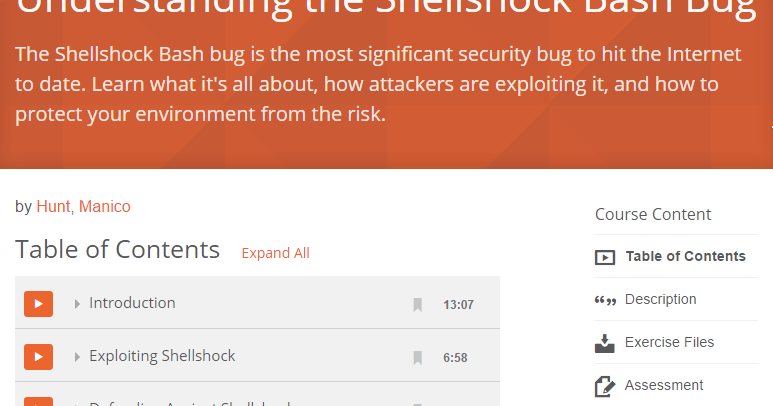Expand the Exploiting Shellshock section

click(77, 357)
